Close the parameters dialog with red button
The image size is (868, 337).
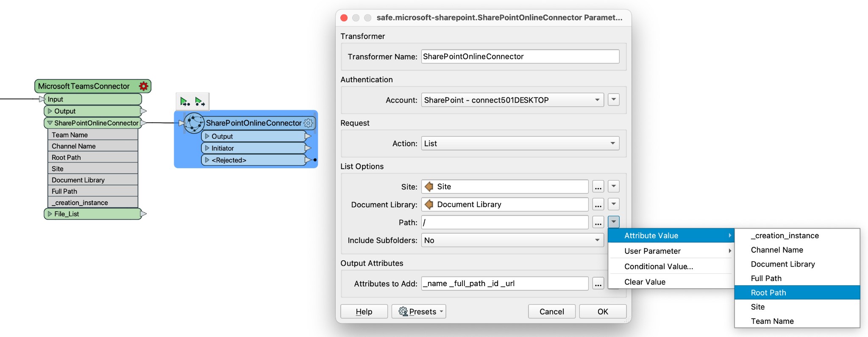(344, 18)
